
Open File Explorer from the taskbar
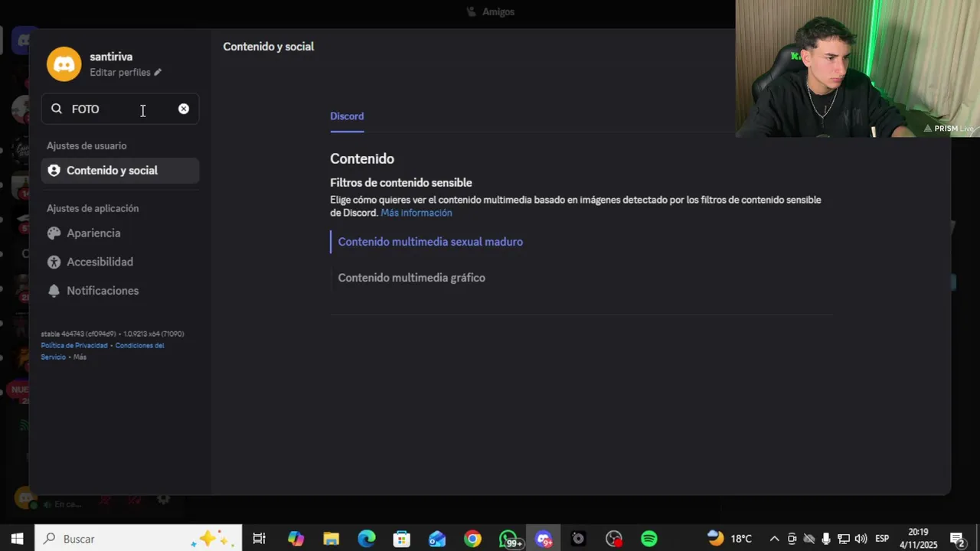331,539
